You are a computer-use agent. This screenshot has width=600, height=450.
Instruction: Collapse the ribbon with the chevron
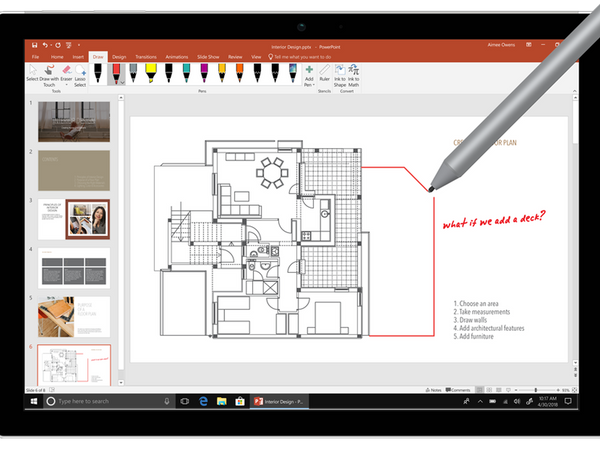[574, 91]
